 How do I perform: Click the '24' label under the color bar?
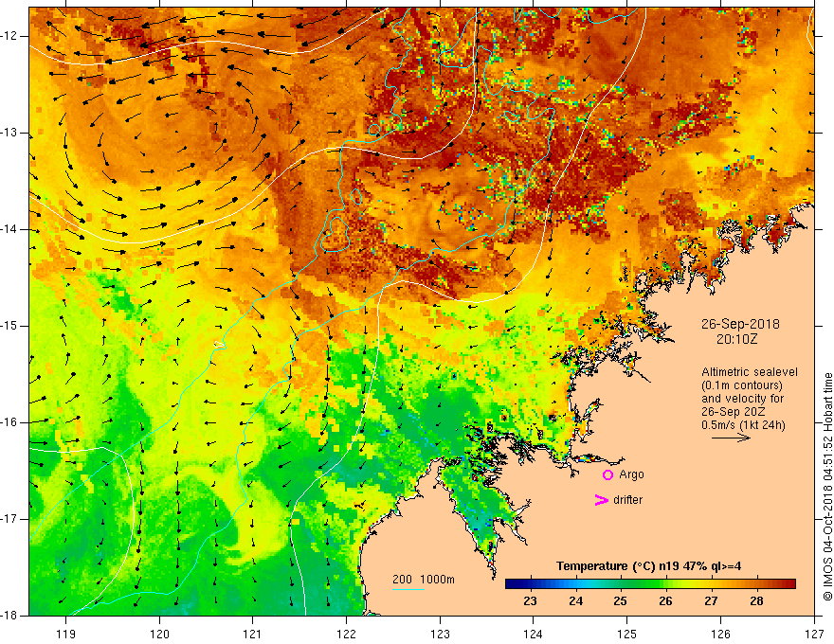coord(575,601)
